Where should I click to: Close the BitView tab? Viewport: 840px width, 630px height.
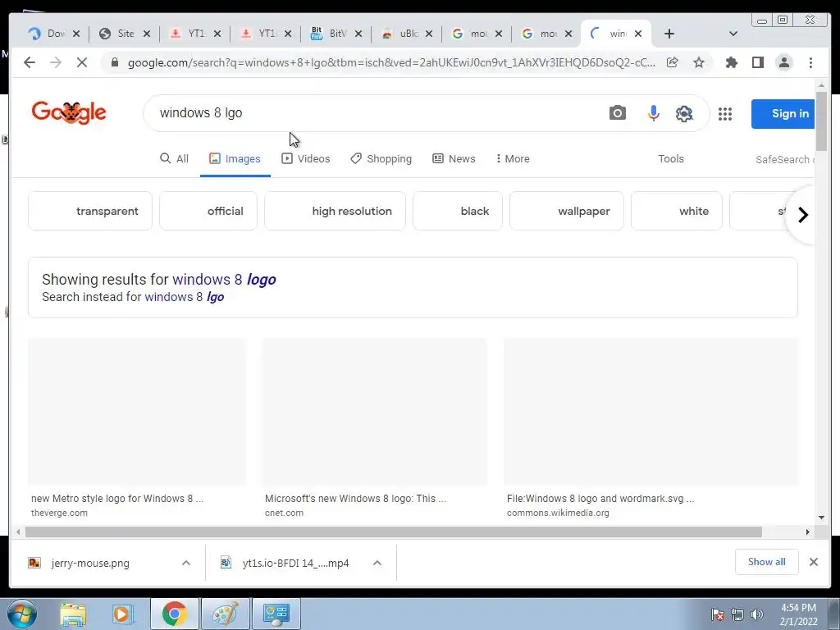[x=358, y=34]
